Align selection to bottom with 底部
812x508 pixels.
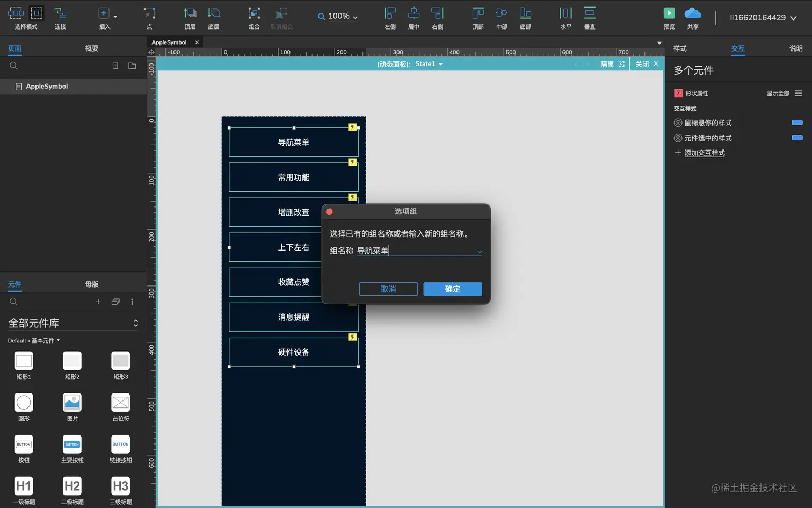[x=525, y=18]
